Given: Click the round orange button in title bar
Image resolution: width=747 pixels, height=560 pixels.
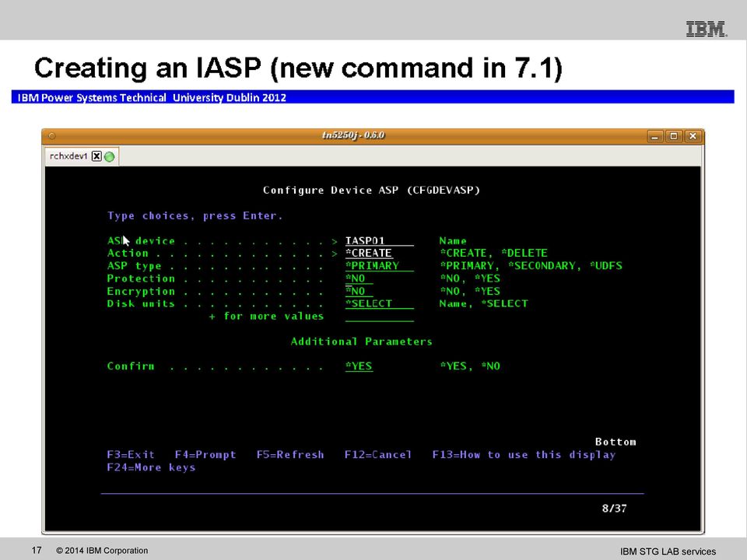Looking at the screenshot, I should coord(52,136).
